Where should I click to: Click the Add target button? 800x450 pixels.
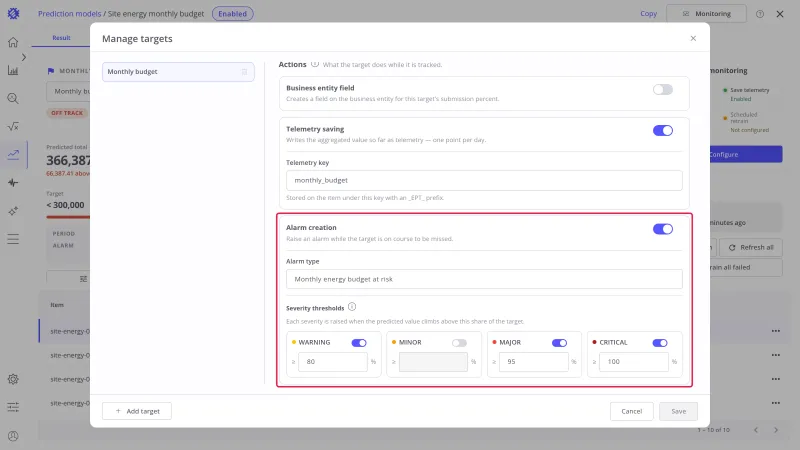(x=137, y=411)
